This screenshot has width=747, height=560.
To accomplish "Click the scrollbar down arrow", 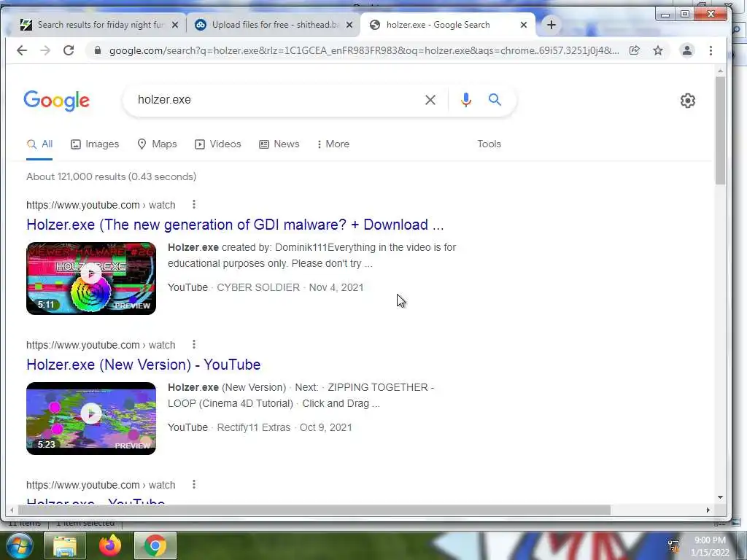I will point(720,497).
